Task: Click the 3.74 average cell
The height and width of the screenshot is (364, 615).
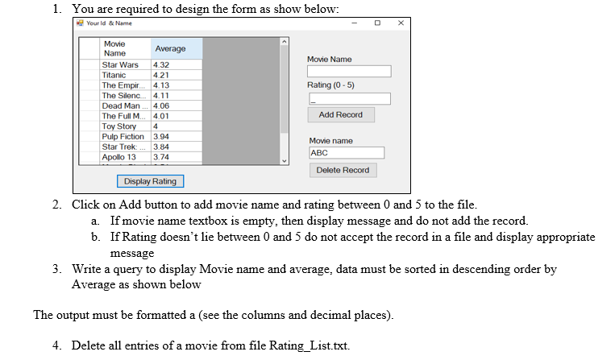Action: click(x=177, y=157)
